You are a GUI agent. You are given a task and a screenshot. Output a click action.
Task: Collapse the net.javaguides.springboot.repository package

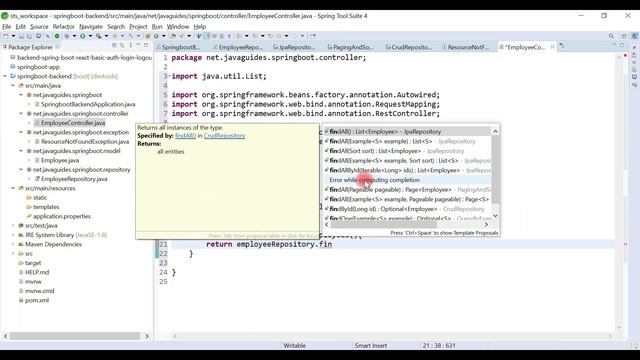[x=21, y=169]
